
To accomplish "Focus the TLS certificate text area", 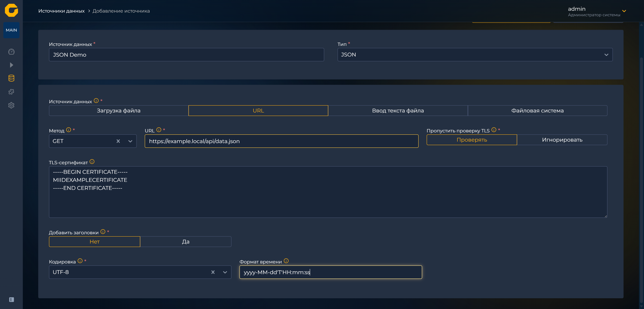I will pyautogui.click(x=328, y=192).
